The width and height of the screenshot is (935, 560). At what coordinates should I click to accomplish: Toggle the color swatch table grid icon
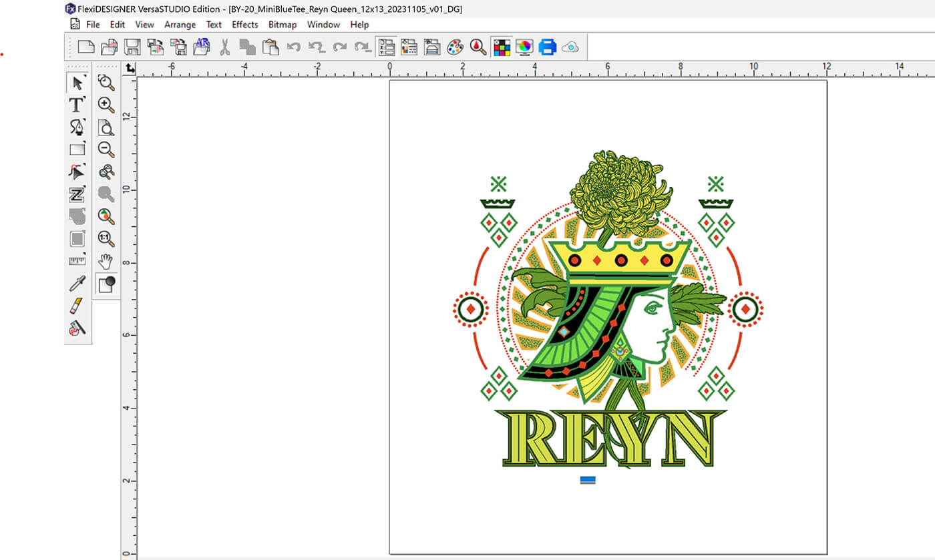[x=502, y=47]
